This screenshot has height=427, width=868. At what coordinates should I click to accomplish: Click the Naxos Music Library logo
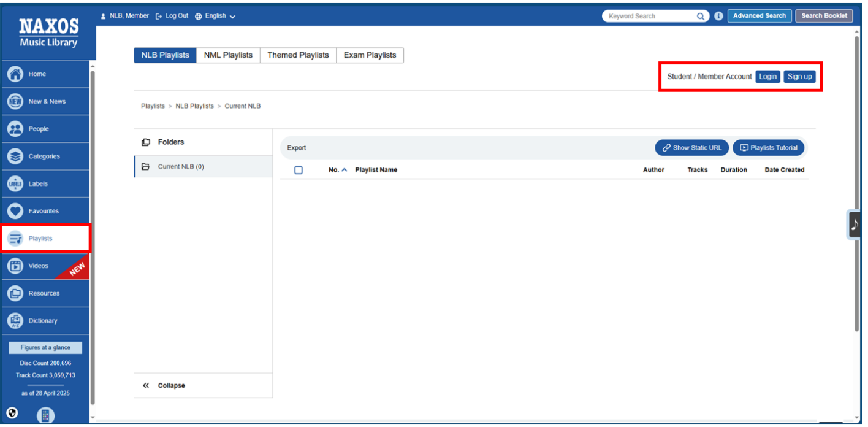pyautogui.click(x=48, y=33)
